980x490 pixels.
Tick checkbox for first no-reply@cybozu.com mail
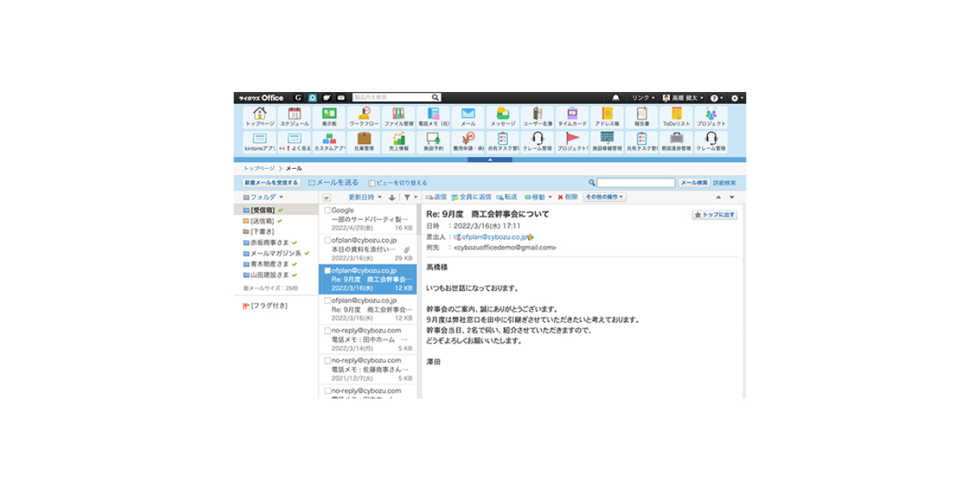pyautogui.click(x=328, y=330)
